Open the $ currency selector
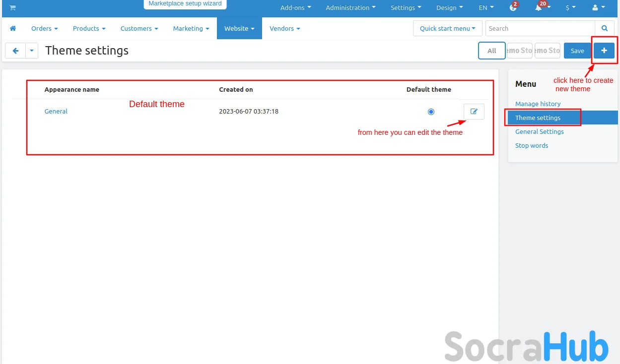620x364 pixels. coord(570,7)
